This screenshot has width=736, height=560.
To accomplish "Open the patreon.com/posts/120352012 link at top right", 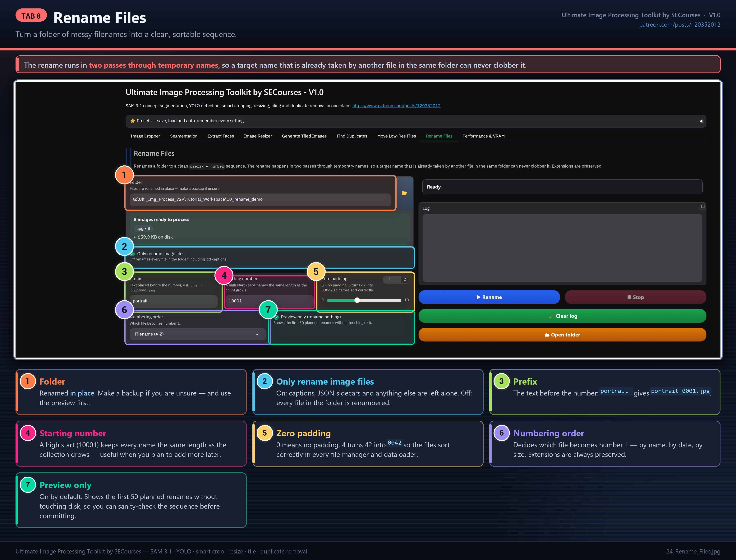I will [679, 25].
